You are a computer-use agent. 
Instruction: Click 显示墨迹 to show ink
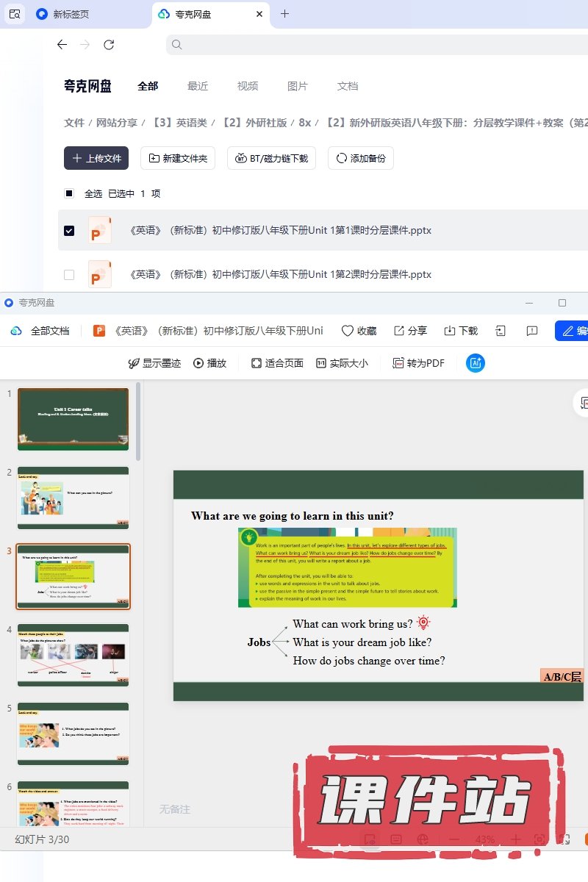[134, 363]
